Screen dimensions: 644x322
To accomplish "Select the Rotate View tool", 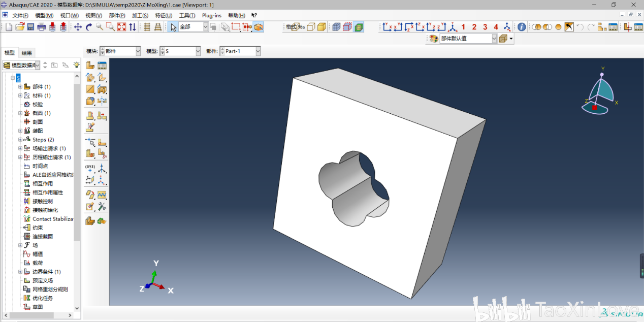I will (x=89, y=27).
